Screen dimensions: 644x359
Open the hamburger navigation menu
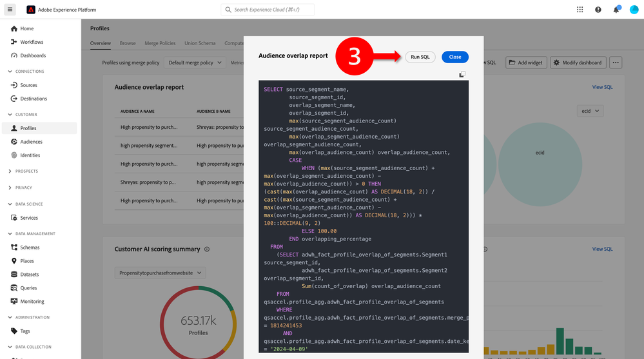(x=10, y=10)
